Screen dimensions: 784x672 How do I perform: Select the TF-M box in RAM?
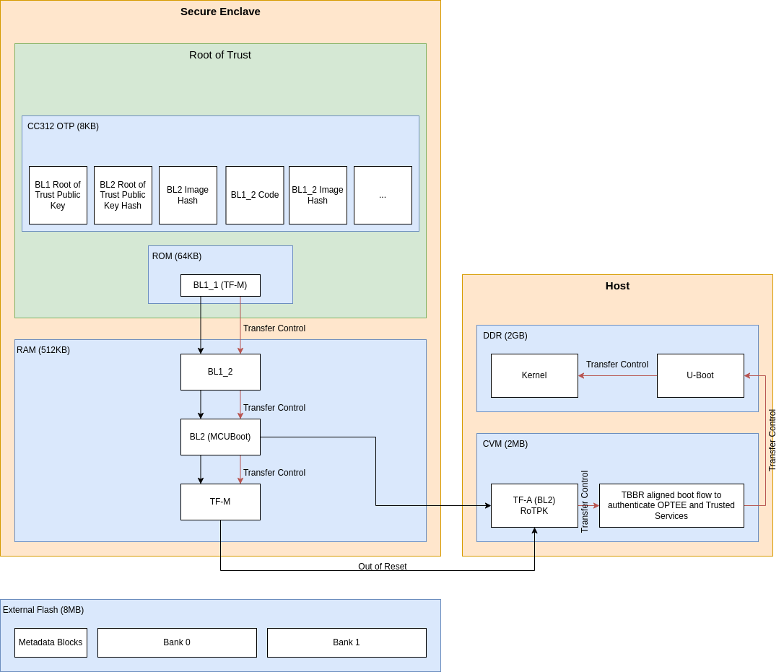pyautogui.click(x=220, y=502)
